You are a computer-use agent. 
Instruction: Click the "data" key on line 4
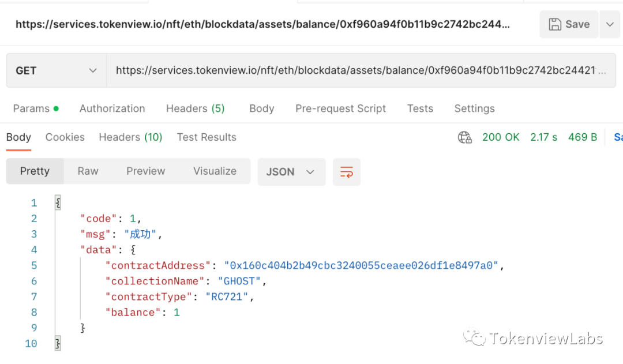[x=99, y=250]
